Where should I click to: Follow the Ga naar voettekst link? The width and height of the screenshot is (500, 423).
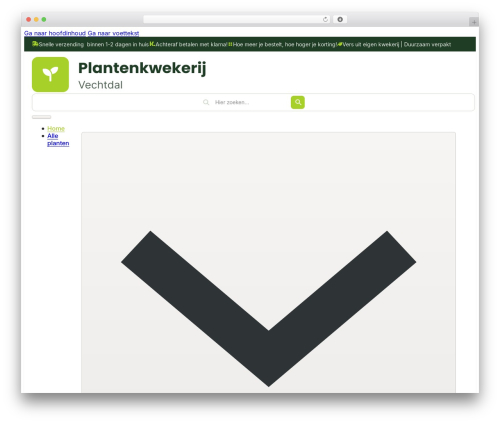click(x=113, y=33)
